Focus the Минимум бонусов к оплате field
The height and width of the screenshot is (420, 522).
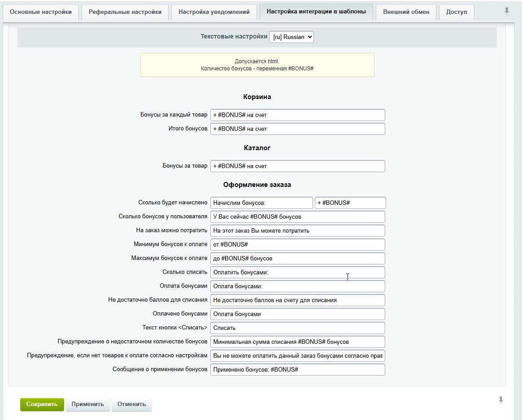coord(298,245)
